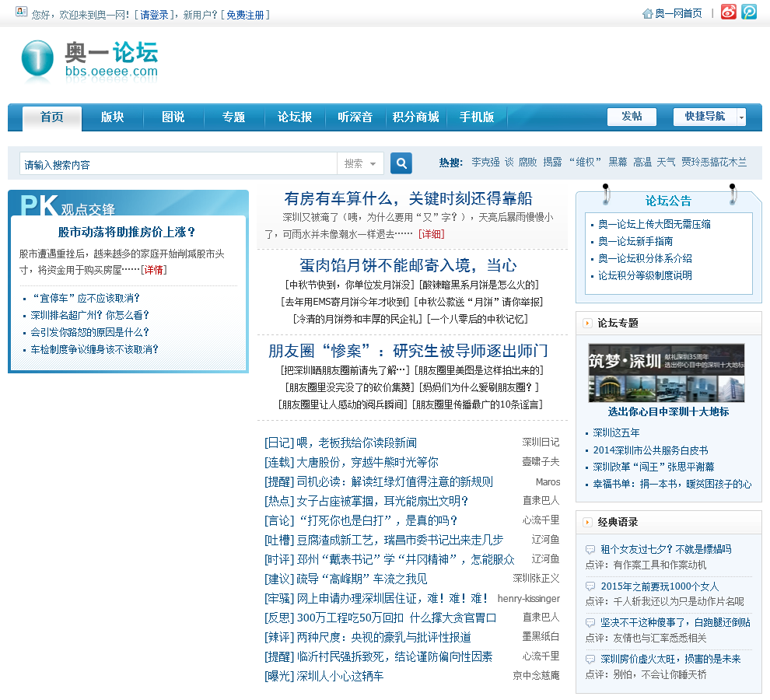Open headline 朋友圈“惨案”：研究生被导师逐出师门

[408, 352]
